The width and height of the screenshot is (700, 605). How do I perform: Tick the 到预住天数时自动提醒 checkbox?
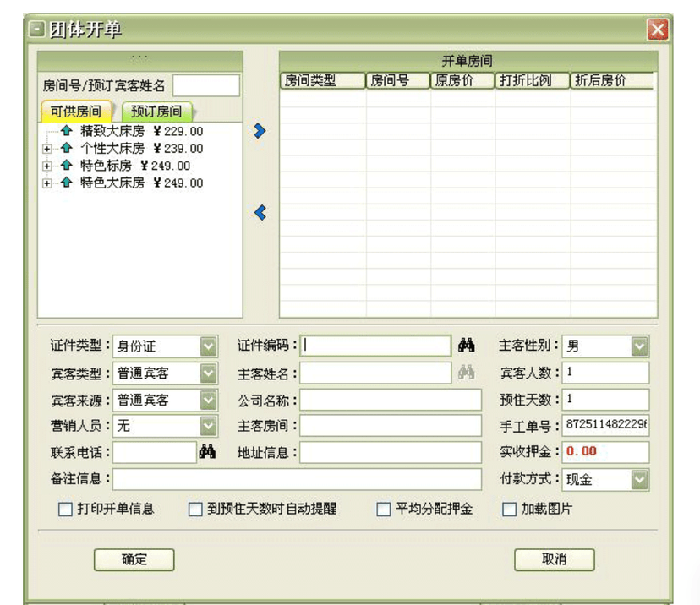pyautogui.click(x=195, y=510)
